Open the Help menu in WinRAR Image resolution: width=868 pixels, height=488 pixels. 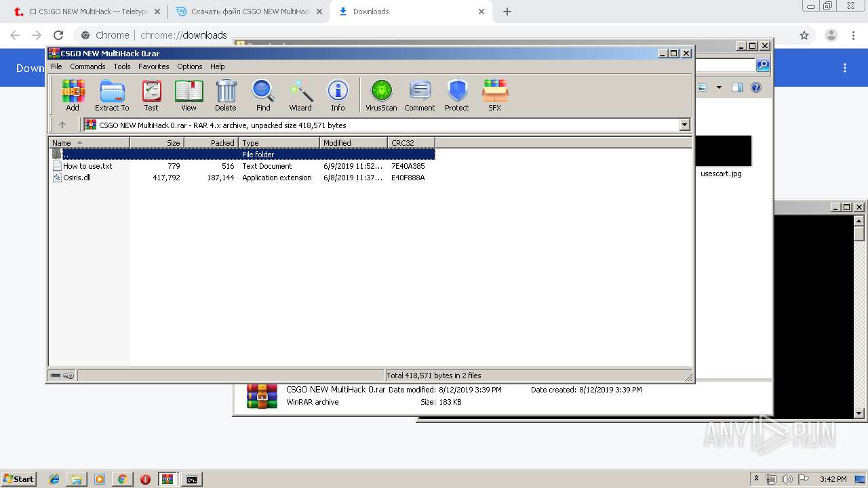coord(217,66)
